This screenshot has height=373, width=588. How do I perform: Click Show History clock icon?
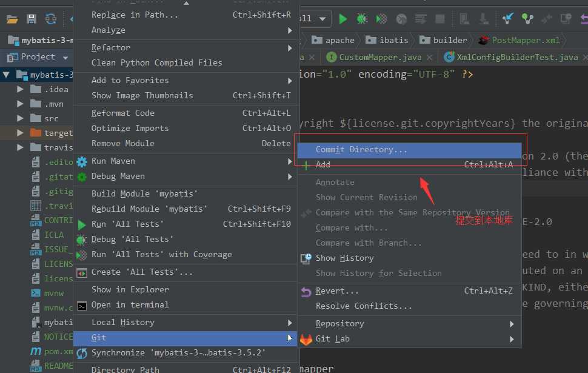click(x=306, y=258)
